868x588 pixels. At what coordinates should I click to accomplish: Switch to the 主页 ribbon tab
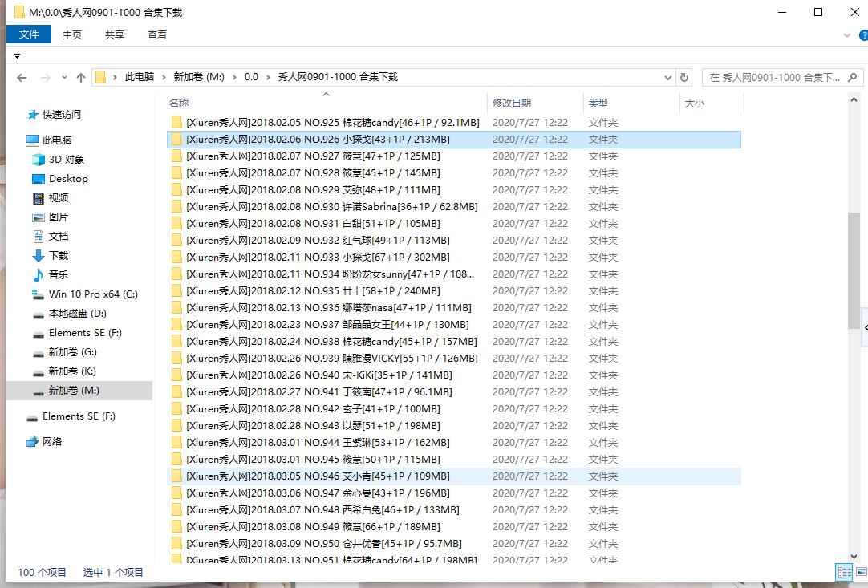pyautogui.click(x=72, y=34)
